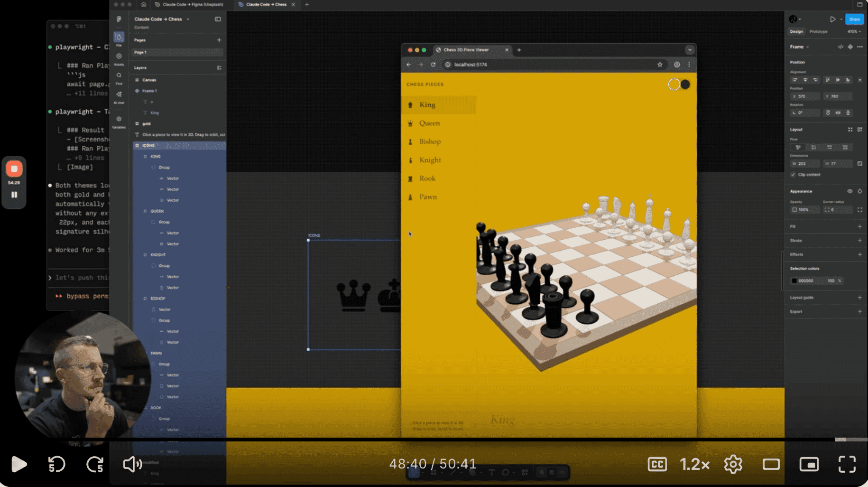The height and width of the screenshot is (487, 868).
Task: Add a fill with Fill plus icon
Action: [859, 226]
